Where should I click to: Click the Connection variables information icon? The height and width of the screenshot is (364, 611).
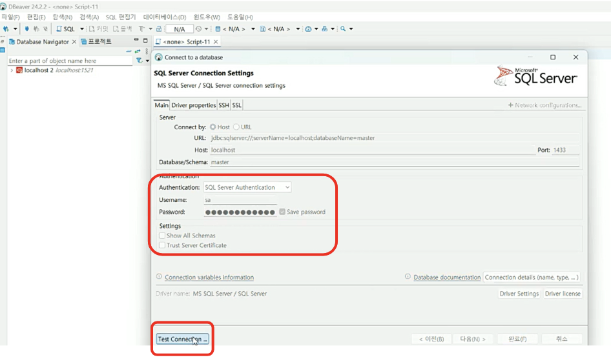coord(159,277)
